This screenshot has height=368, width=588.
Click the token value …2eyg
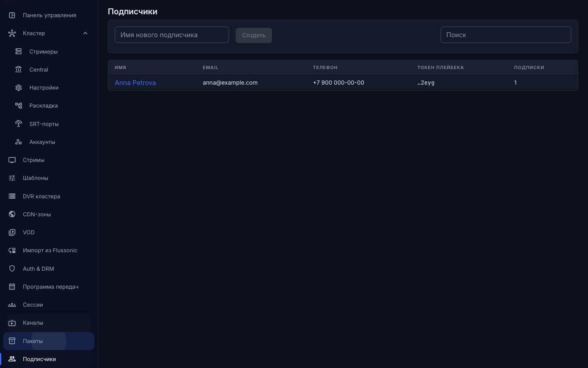(426, 83)
